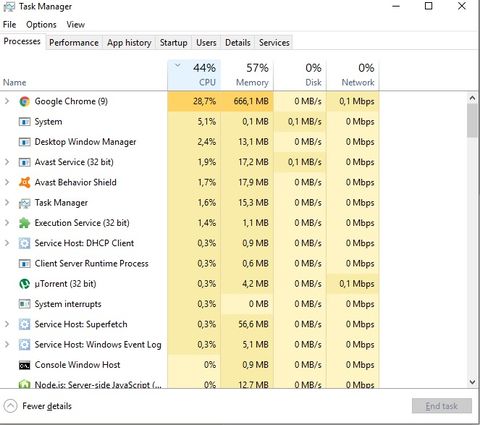Image resolution: width=480 pixels, height=425 pixels.
Task: Switch to the Performance tab
Action: 74,43
